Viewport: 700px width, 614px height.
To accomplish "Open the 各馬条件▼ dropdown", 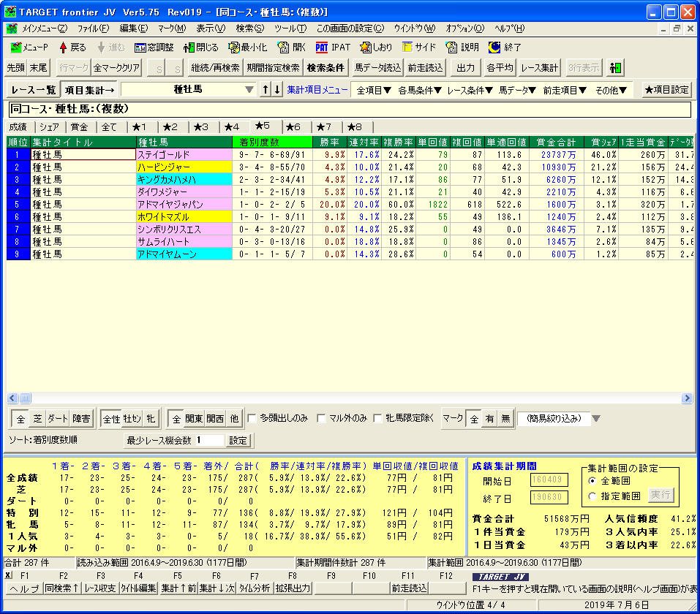I will coord(420,90).
